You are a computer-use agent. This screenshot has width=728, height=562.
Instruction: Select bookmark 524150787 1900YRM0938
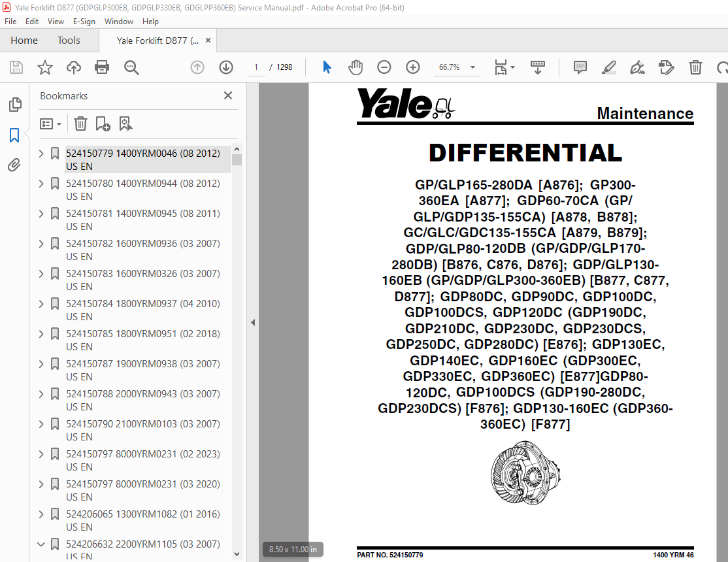[143, 370]
